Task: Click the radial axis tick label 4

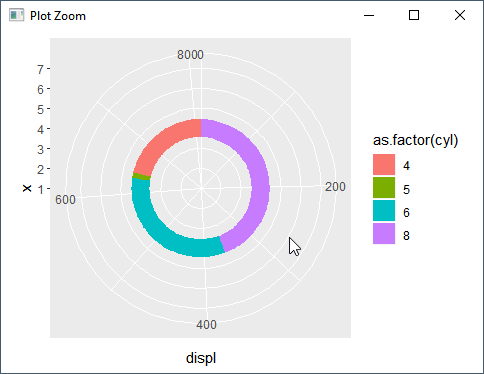Action: click(x=40, y=129)
